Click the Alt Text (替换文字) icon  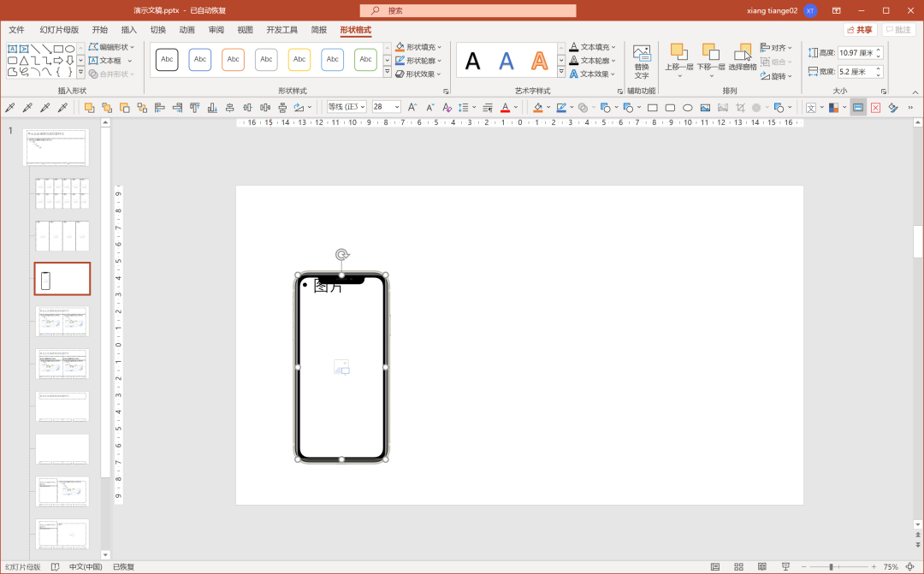[642, 55]
